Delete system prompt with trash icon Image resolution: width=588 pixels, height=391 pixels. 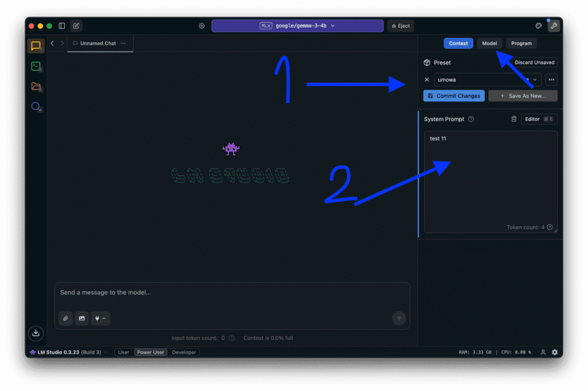click(x=514, y=119)
